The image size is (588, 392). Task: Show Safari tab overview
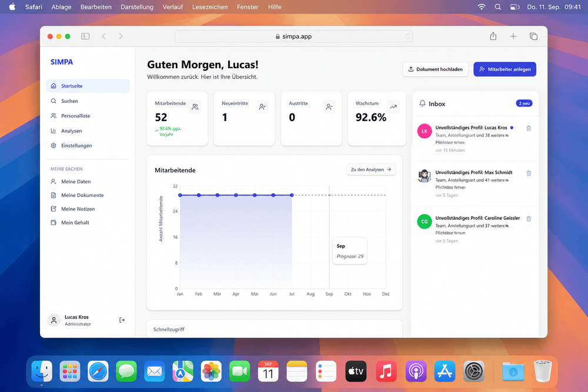533,36
